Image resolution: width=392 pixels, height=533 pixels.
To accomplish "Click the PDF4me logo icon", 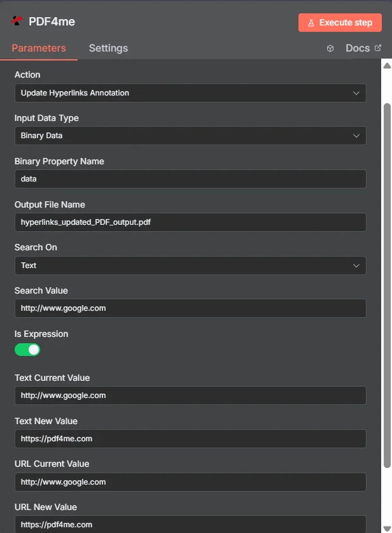I will coord(17,21).
